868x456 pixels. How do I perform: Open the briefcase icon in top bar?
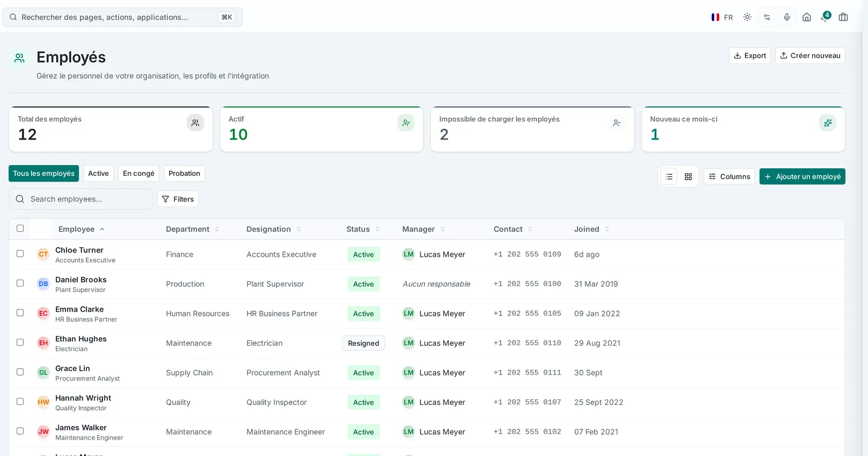(x=843, y=17)
